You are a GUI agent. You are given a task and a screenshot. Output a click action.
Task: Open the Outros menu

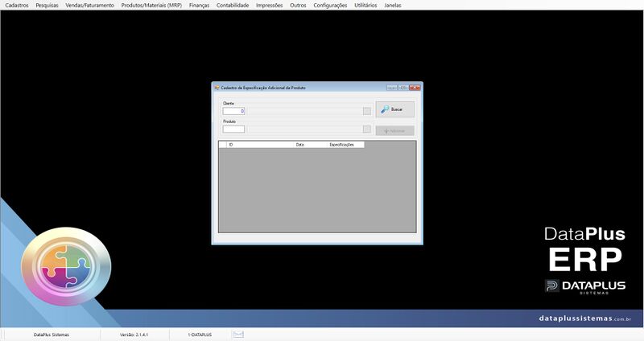tap(298, 6)
